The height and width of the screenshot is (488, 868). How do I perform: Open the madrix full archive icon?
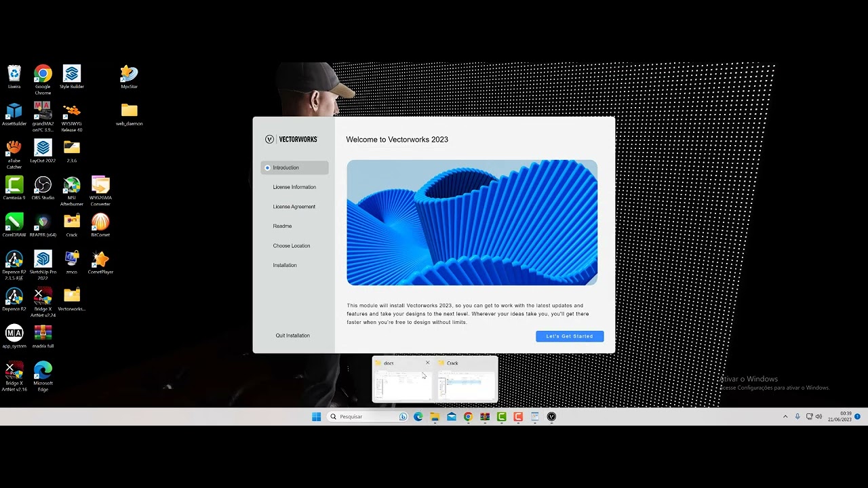point(43,336)
